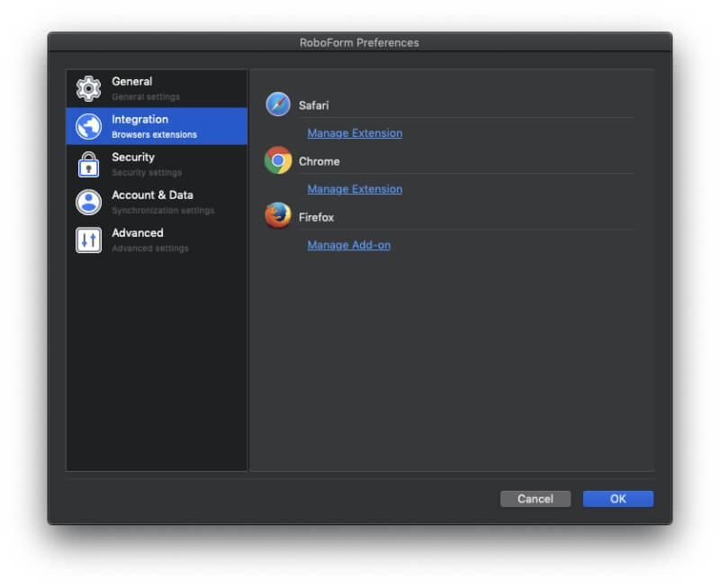The height and width of the screenshot is (588, 720).
Task: Click the Cancel button
Action: (535, 499)
